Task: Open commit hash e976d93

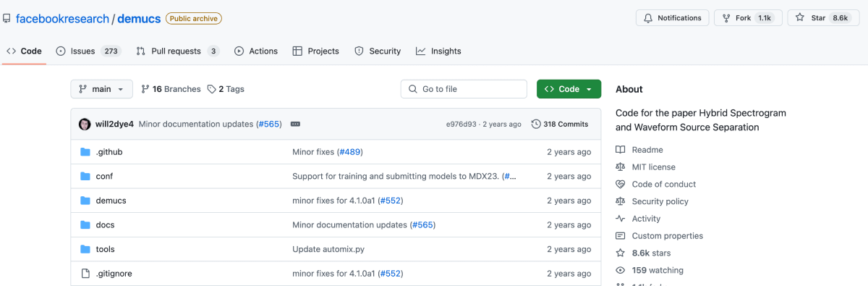Action: coord(461,125)
